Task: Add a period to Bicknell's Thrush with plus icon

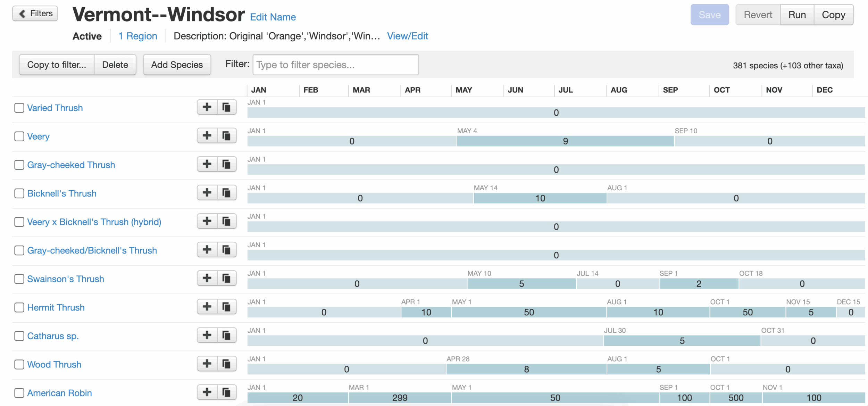Action: pos(207,192)
